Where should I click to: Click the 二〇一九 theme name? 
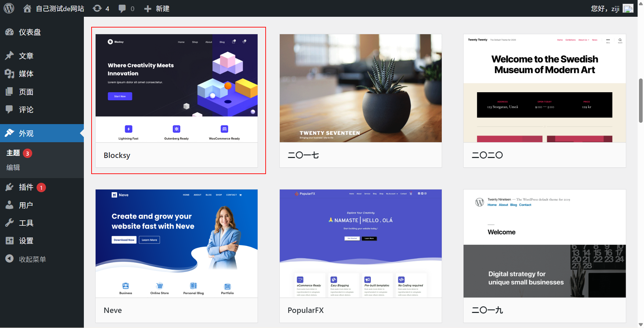pos(487,310)
